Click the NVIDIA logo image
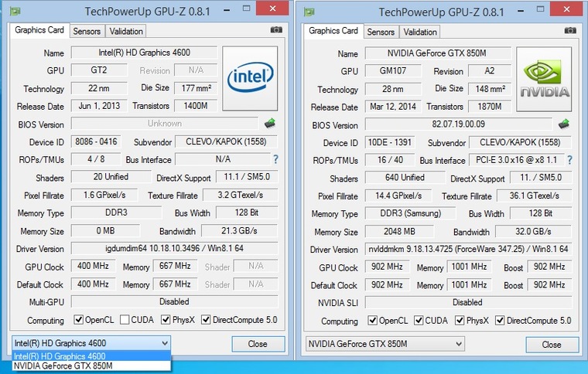This screenshot has width=588, height=374. (x=544, y=79)
